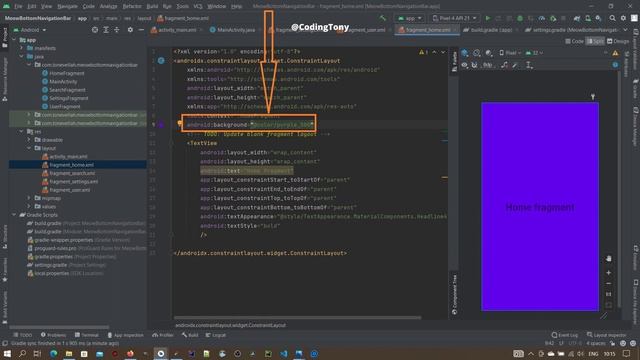The image size is (640, 360).
Task: Collapse the java folder
Action: 22,56
